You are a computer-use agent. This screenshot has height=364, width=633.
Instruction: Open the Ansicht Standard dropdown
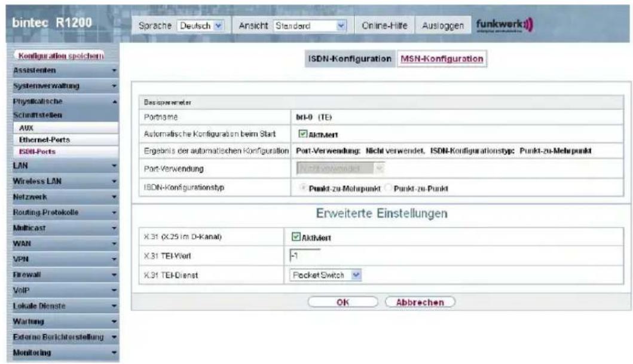310,26
